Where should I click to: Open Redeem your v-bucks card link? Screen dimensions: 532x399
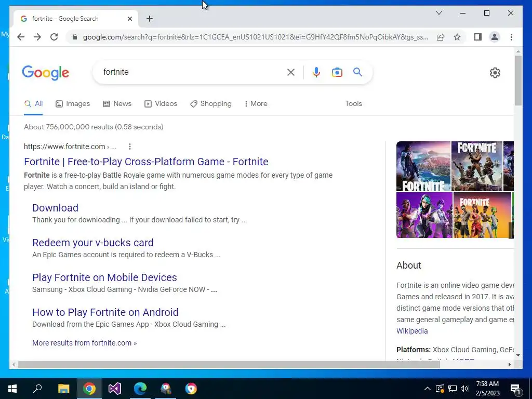[92, 243]
